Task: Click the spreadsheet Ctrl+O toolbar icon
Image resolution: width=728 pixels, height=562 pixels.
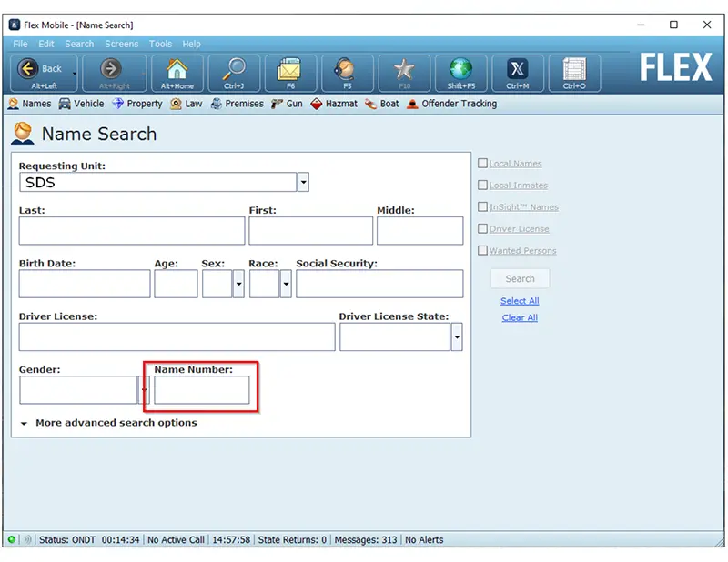Action: (x=574, y=72)
